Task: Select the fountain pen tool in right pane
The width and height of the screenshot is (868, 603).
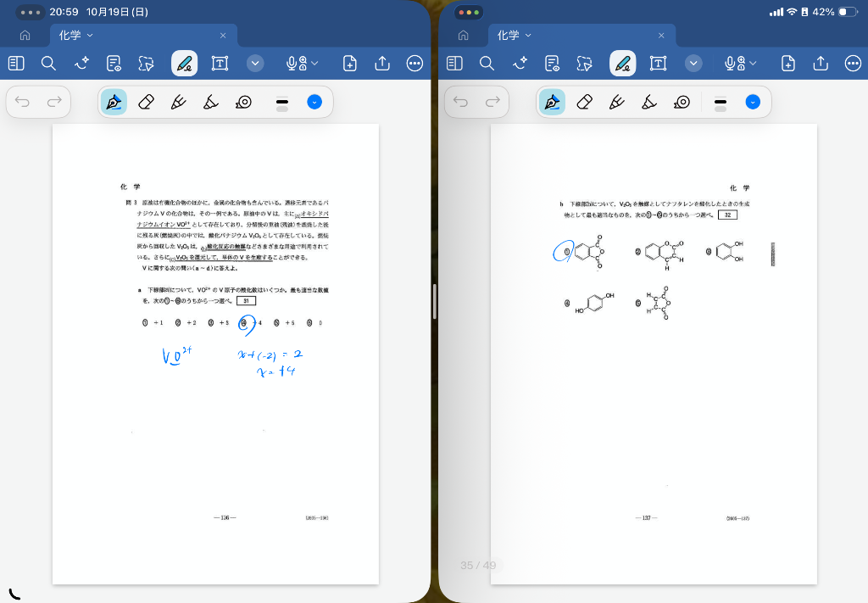Action: (x=552, y=103)
